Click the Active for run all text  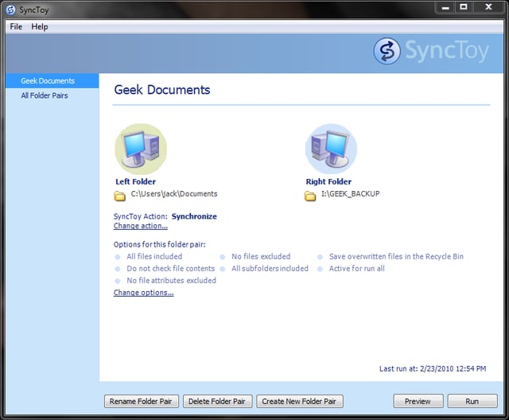coord(357,268)
